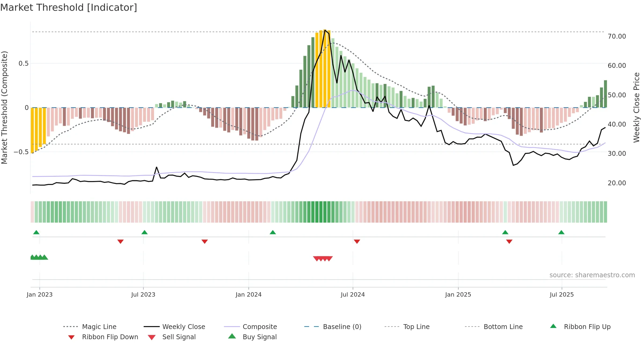Click the ribbon flip-down triangle in spring 2025

tap(509, 242)
